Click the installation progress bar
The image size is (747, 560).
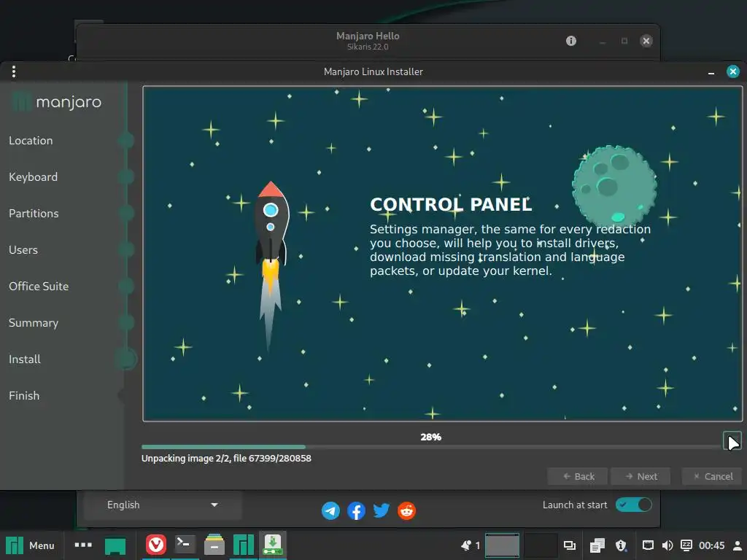point(431,447)
